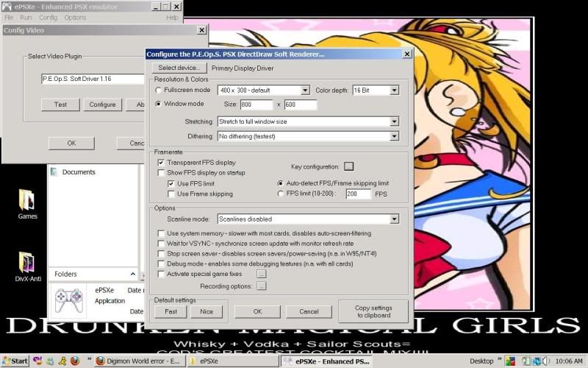
Task: Open the File menu in ePSXe
Action: [9, 18]
